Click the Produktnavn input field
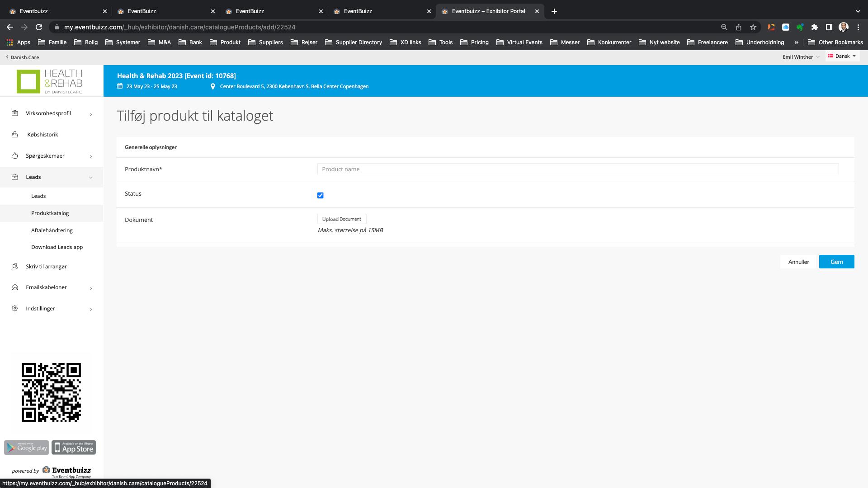 pyautogui.click(x=578, y=169)
